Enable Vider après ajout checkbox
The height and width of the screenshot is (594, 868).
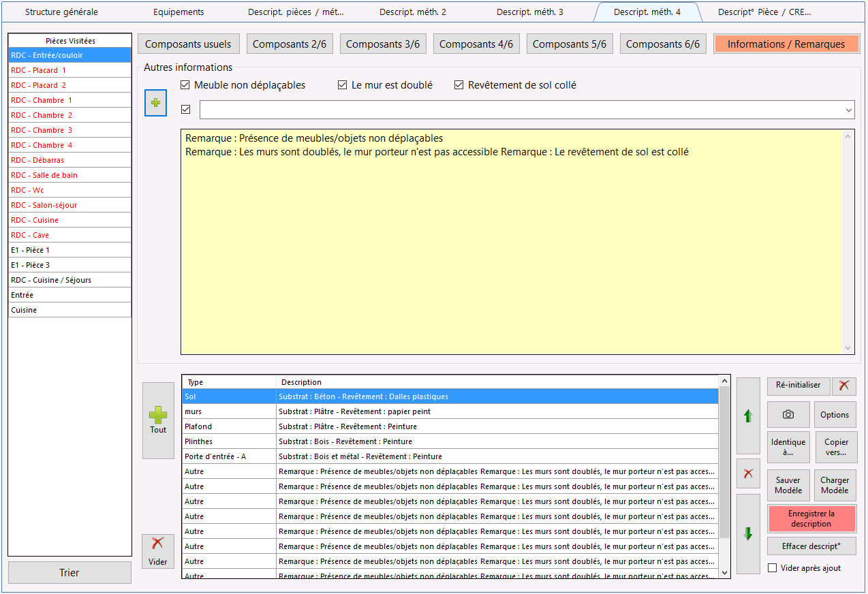772,568
